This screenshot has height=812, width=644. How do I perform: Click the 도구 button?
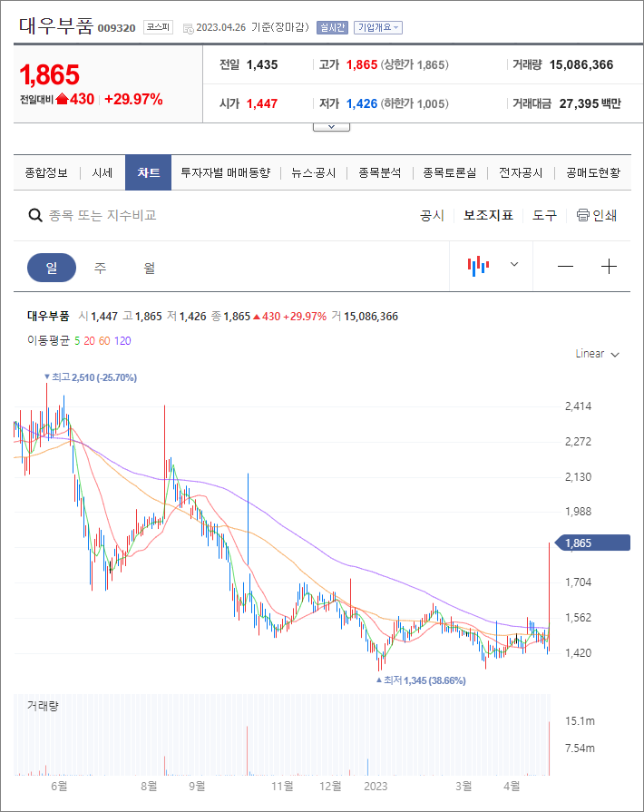pyautogui.click(x=544, y=215)
